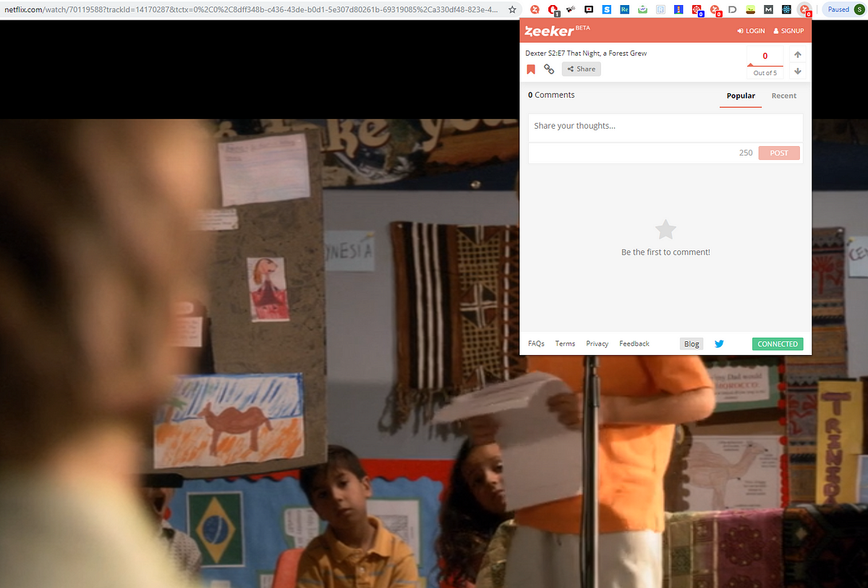Open the Privacy footer link
This screenshot has height=588, width=868.
[597, 344]
